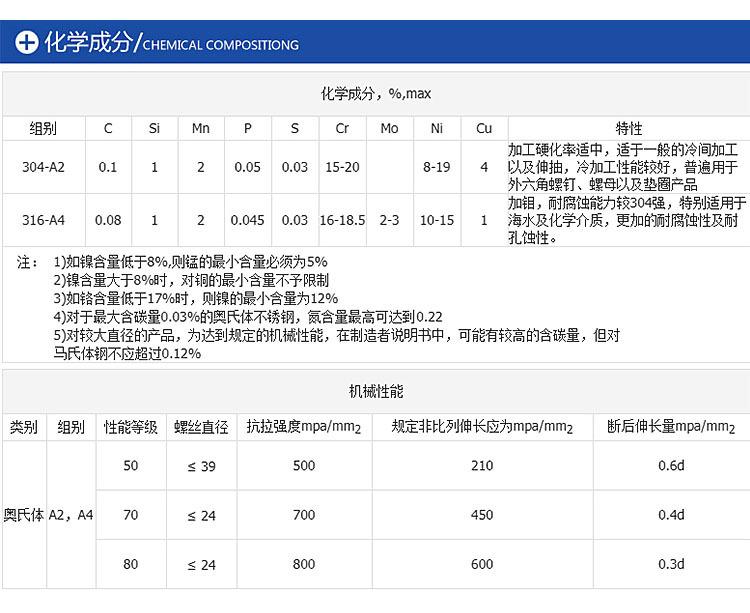Select the 特性 column header
750x613 pixels.
(x=629, y=128)
